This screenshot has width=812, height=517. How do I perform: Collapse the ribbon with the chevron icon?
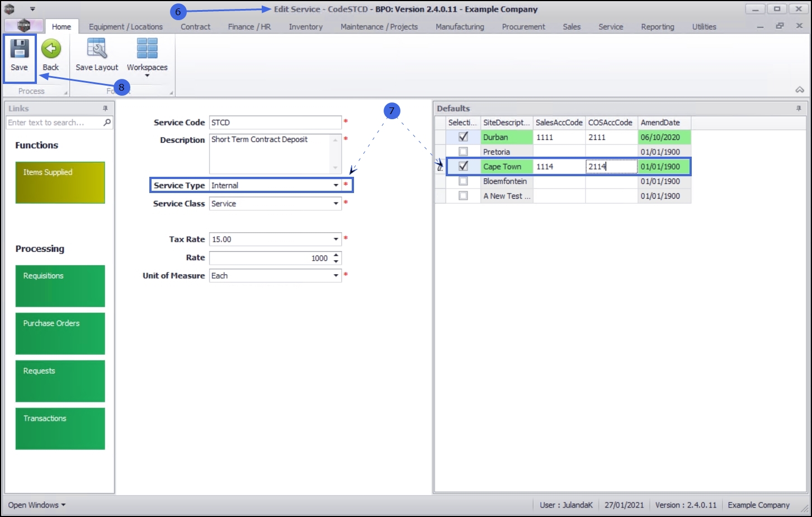pos(799,90)
